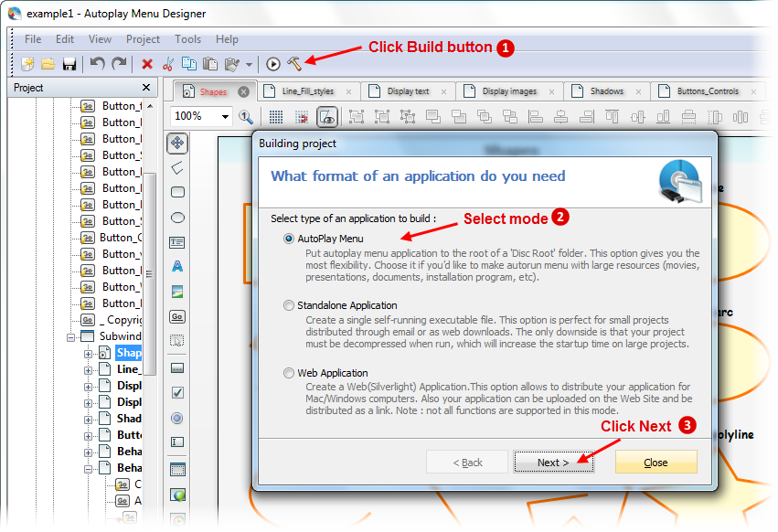Viewport: 778px width, 532px height.
Task: Select the Image tool in the palette
Action: point(177,292)
